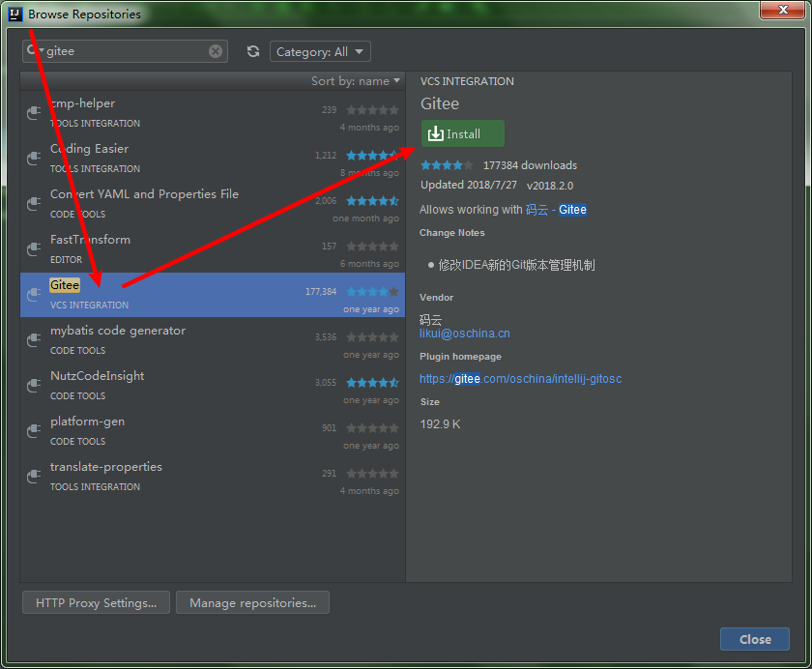Select the FastTransform plugin
Screen dimensions: 812x669
[x=213, y=249]
